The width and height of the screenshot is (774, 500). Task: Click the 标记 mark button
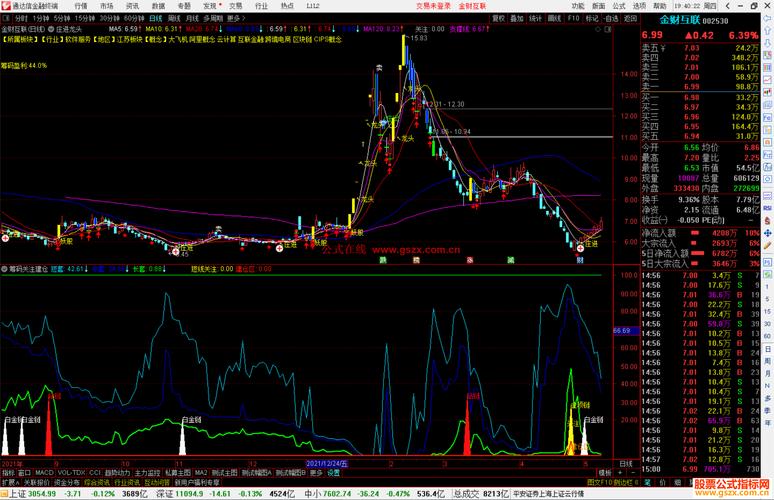pos(592,18)
